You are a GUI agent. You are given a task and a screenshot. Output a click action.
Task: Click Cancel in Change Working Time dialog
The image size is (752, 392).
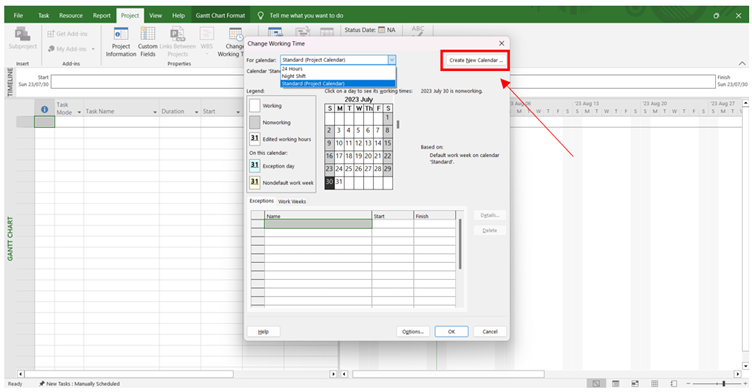click(490, 332)
